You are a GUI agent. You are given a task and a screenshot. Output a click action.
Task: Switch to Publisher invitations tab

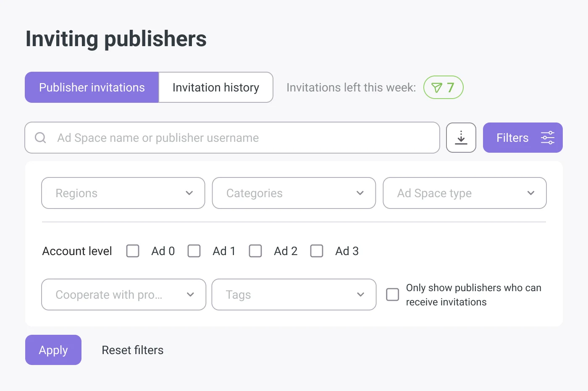(x=92, y=87)
